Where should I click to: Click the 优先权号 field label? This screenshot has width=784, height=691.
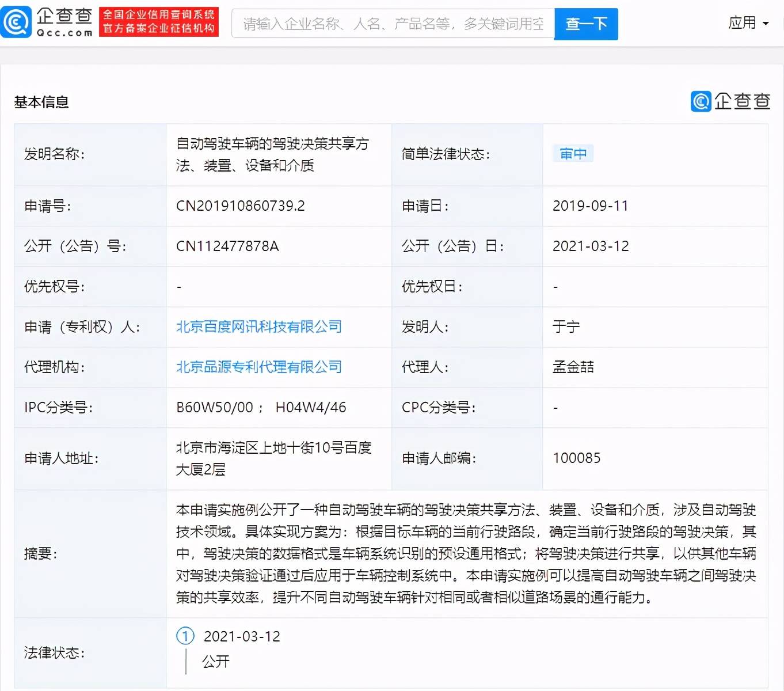55,287
